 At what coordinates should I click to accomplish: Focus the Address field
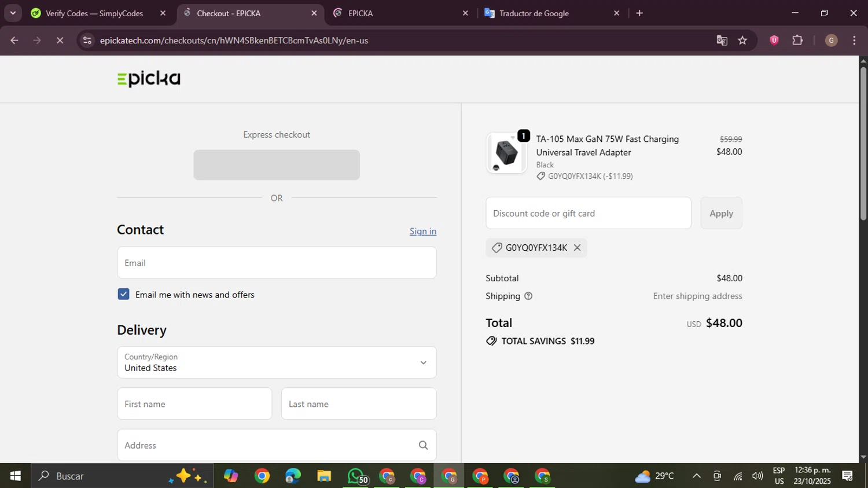(x=277, y=445)
